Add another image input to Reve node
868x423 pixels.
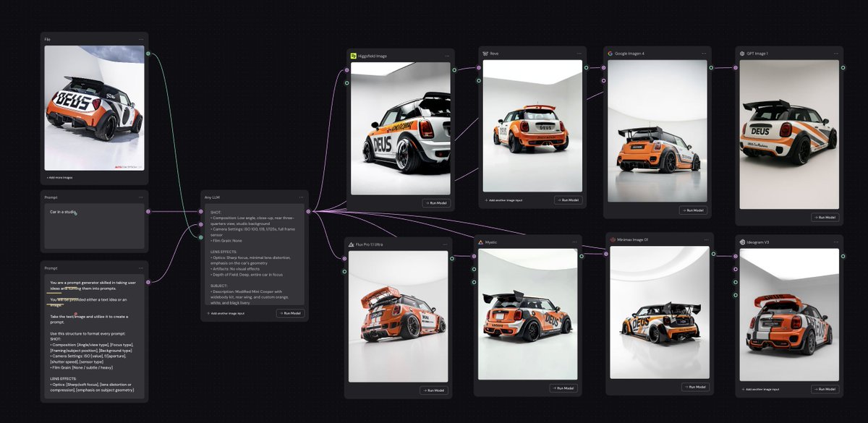503,200
